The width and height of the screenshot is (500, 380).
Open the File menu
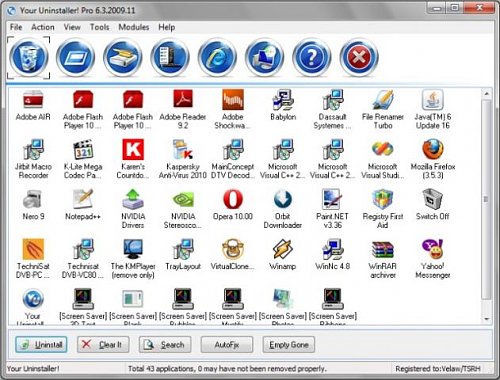point(16,27)
